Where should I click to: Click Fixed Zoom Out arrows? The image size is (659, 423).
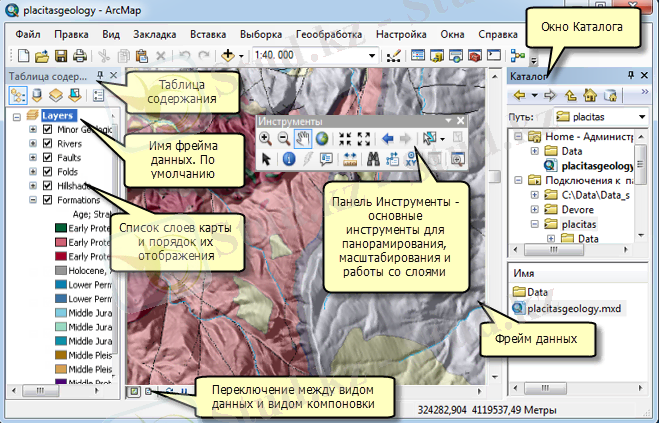364,138
